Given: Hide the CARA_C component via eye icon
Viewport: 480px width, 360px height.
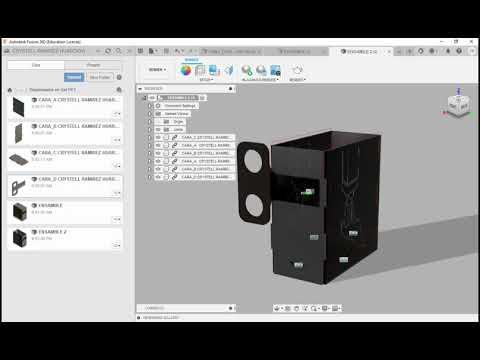Looking at the screenshot, I should (158, 137).
